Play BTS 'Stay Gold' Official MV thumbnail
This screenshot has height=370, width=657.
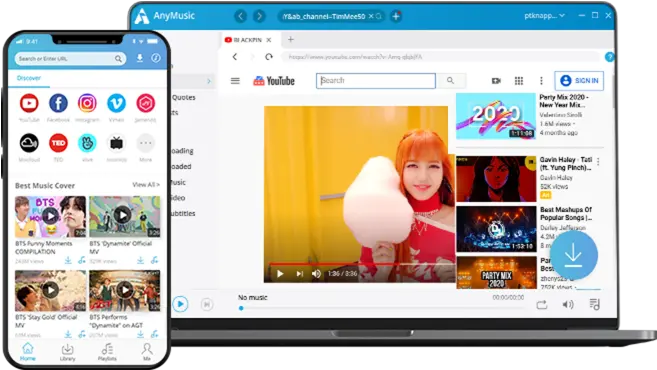(x=50, y=290)
